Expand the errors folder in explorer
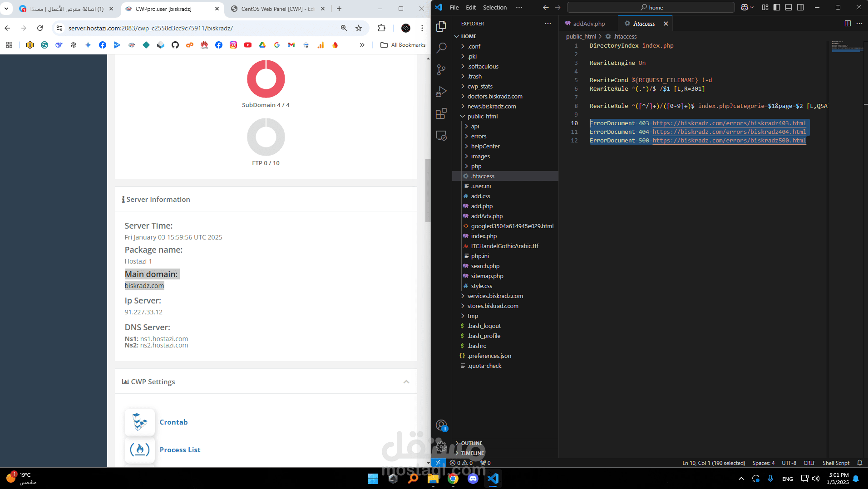The image size is (868, 489). (478, 136)
